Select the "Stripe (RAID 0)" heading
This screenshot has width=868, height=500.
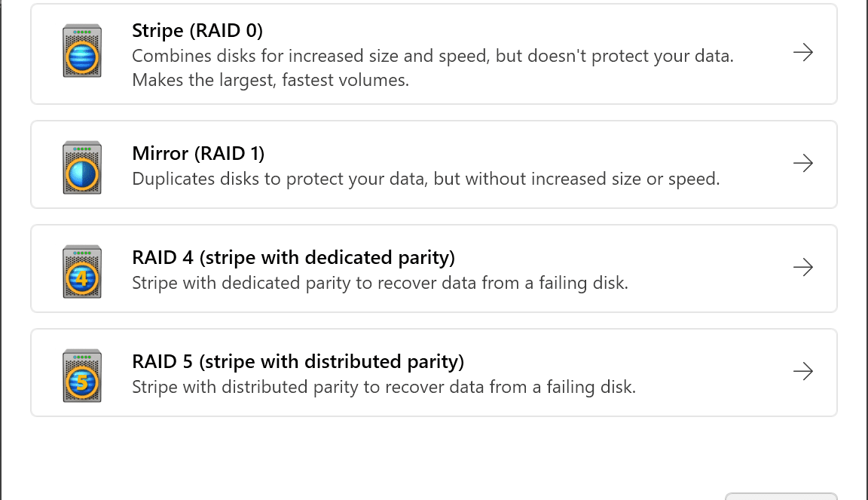tap(197, 30)
